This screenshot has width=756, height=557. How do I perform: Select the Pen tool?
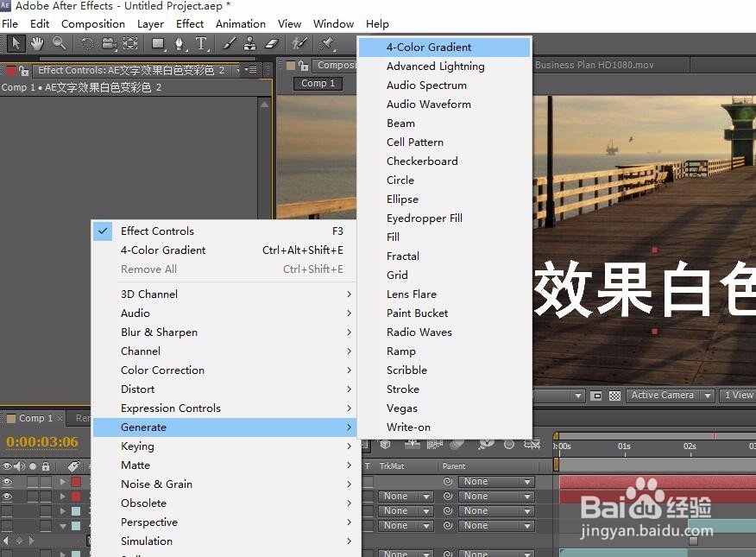pyautogui.click(x=180, y=44)
